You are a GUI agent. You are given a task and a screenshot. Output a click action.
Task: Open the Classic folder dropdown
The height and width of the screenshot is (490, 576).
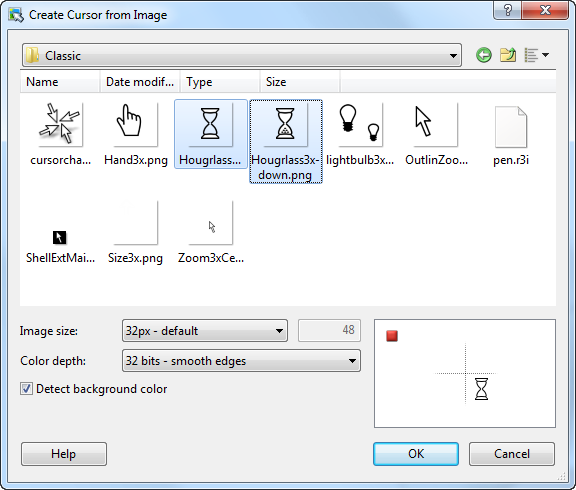[242, 55]
